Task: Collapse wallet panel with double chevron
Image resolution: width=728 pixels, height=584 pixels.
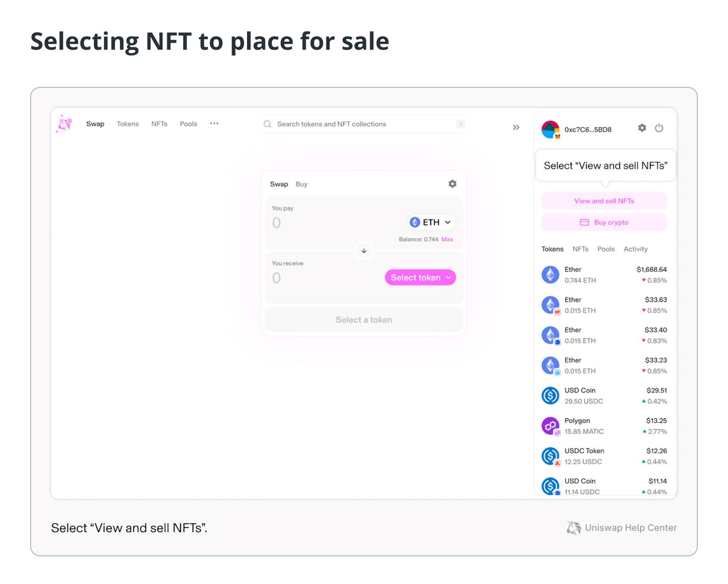Action: click(516, 128)
